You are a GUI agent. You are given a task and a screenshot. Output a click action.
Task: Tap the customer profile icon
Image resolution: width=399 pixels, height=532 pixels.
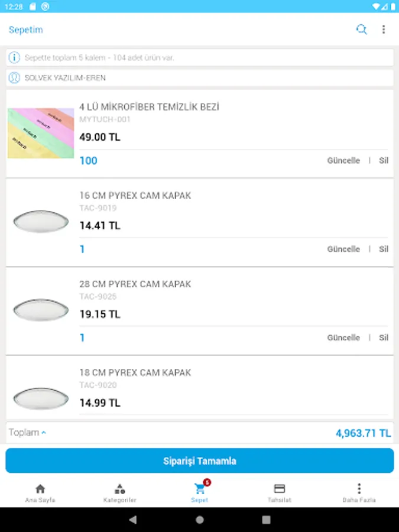coord(14,77)
